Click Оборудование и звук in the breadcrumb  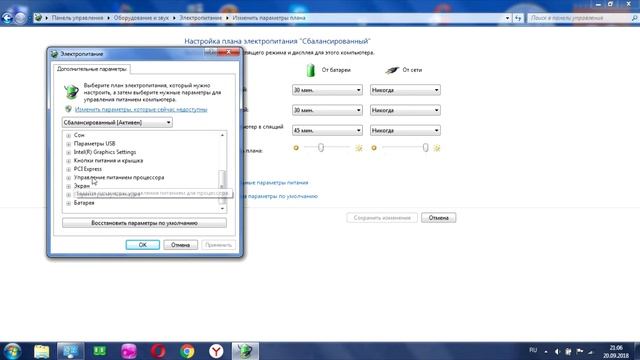pos(141,18)
